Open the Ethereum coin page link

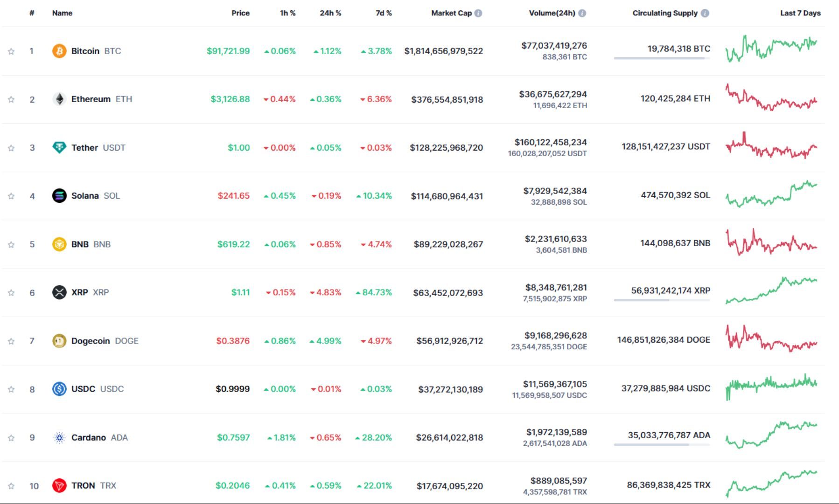coord(91,99)
